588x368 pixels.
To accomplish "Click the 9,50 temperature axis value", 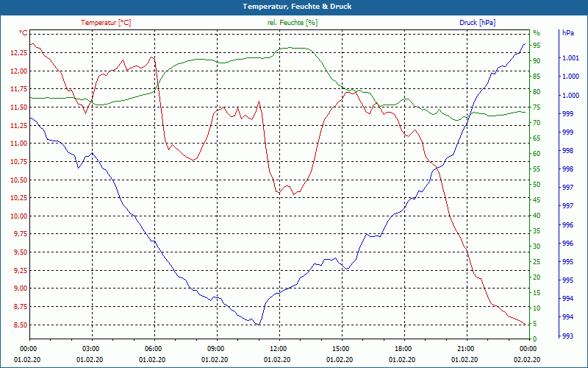I will pyautogui.click(x=21, y=252).
